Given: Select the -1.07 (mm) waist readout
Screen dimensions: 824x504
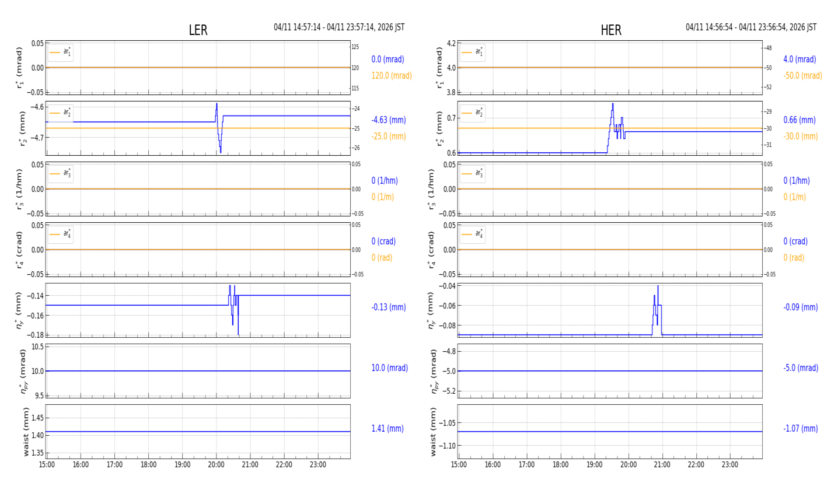Looking at the screenshot, I should pos(801,429).
